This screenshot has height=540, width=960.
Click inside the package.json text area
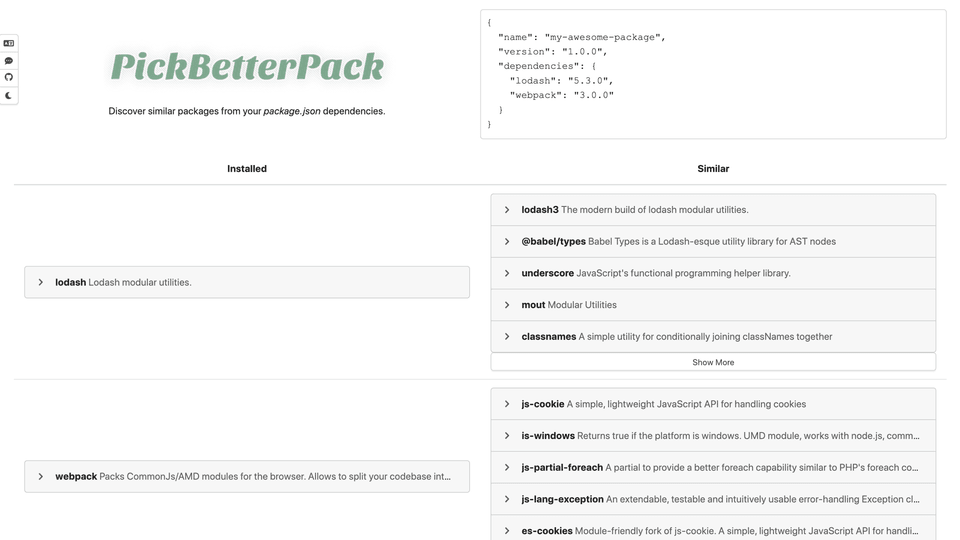tap(713, 74)
